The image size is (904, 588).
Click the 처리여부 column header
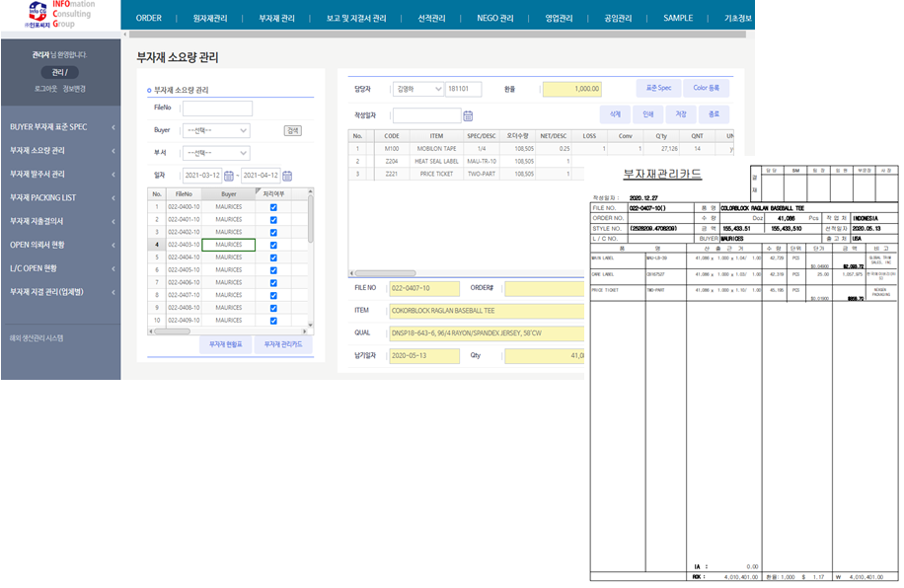(x=273, y=194)
